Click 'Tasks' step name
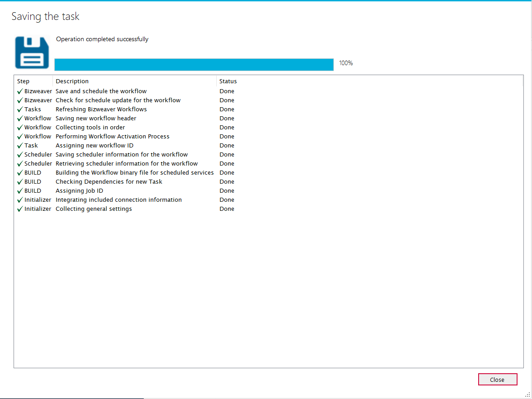532x399 pixels. click(33, 109)
